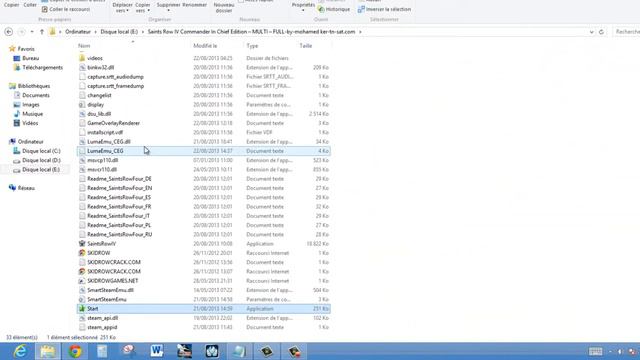This screenshot has height=360, width=640.
Task: Sort files by Nom column
Action: pos(84,46)
